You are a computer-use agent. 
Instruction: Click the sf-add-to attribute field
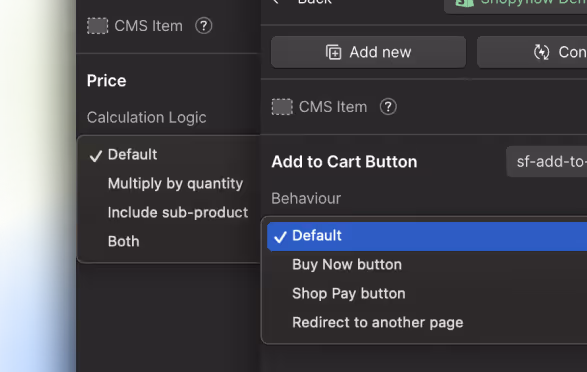coord(547,162)
